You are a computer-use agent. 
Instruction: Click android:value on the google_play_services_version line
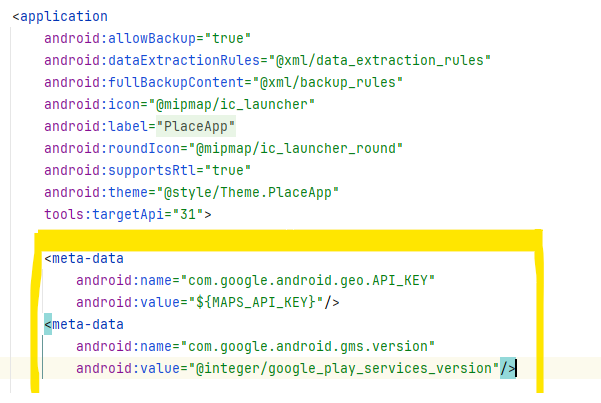click(128, 368)
